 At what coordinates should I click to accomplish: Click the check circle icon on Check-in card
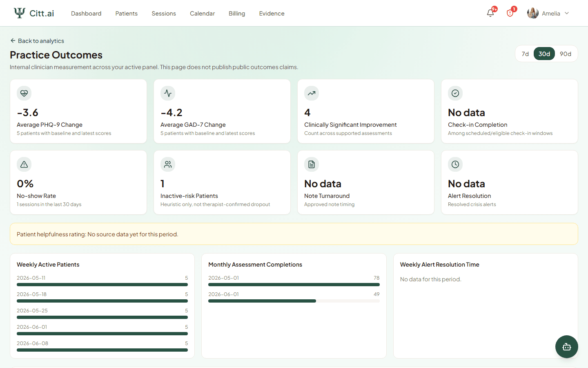(455, 93)
